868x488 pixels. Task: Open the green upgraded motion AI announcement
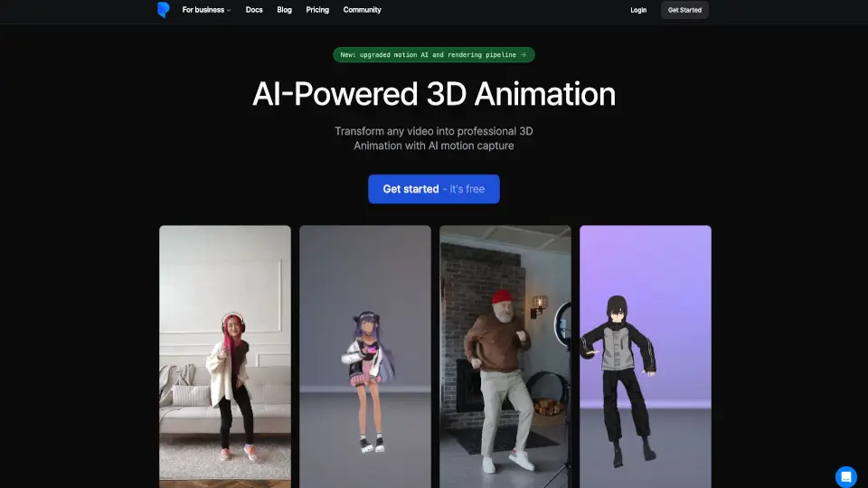pos(429,55)
